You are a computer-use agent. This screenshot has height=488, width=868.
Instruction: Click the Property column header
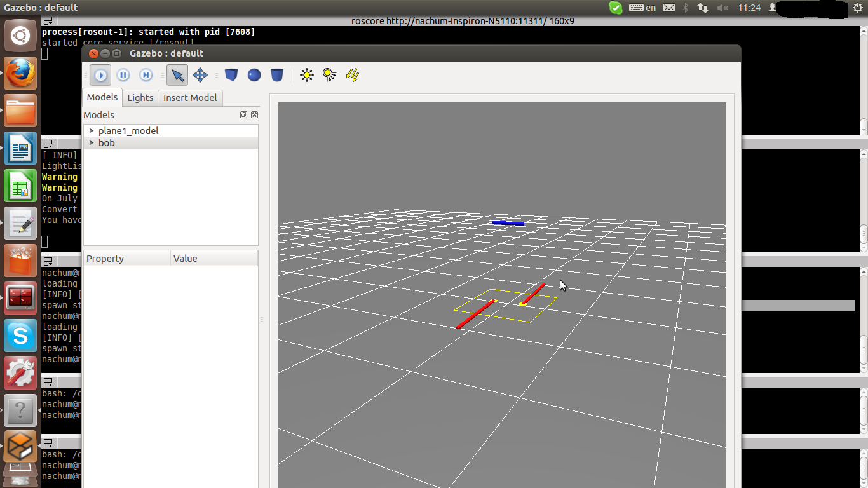(x=127, y=258)
